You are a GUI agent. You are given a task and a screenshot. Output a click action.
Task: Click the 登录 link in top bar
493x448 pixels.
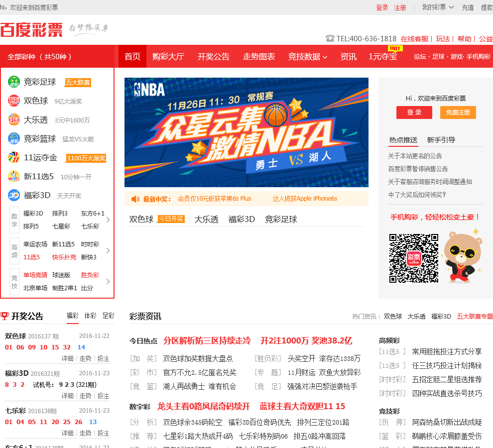382,7
